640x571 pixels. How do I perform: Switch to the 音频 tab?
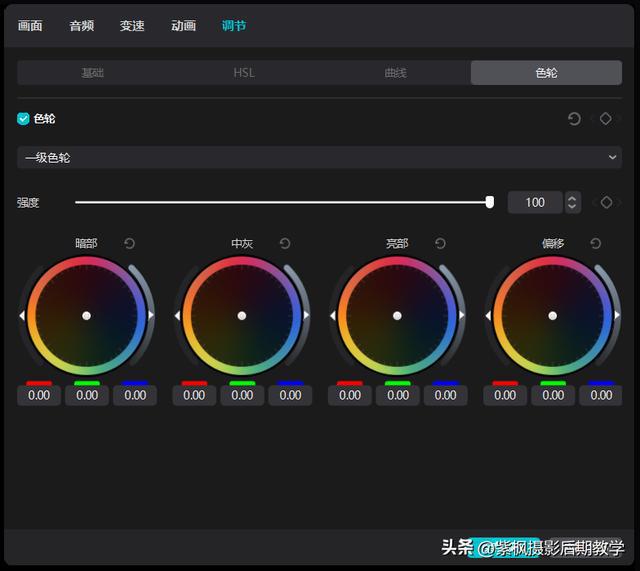82,26
